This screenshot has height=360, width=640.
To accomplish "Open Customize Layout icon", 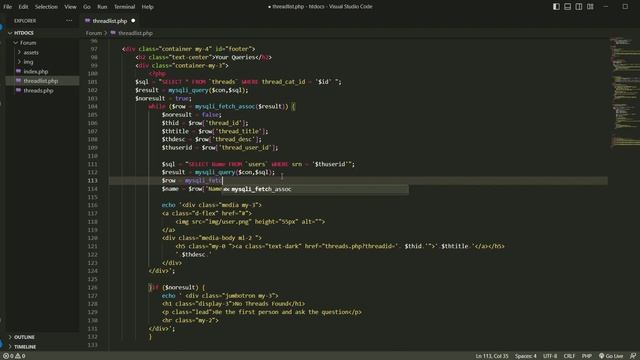I will [590, 7].
